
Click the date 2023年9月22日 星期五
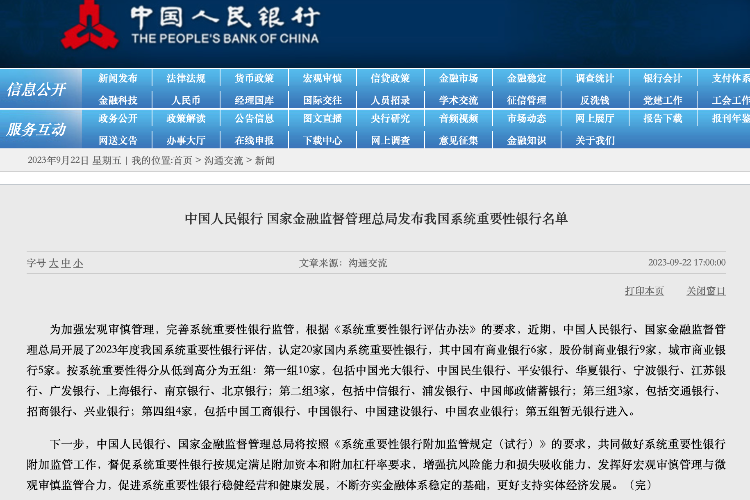tap(74, 161)
